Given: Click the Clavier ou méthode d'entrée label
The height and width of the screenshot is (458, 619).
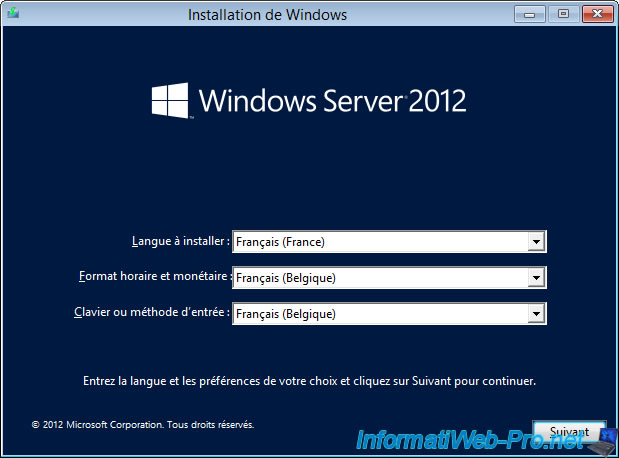Looking at the screenshot, I should pos(152,312).
